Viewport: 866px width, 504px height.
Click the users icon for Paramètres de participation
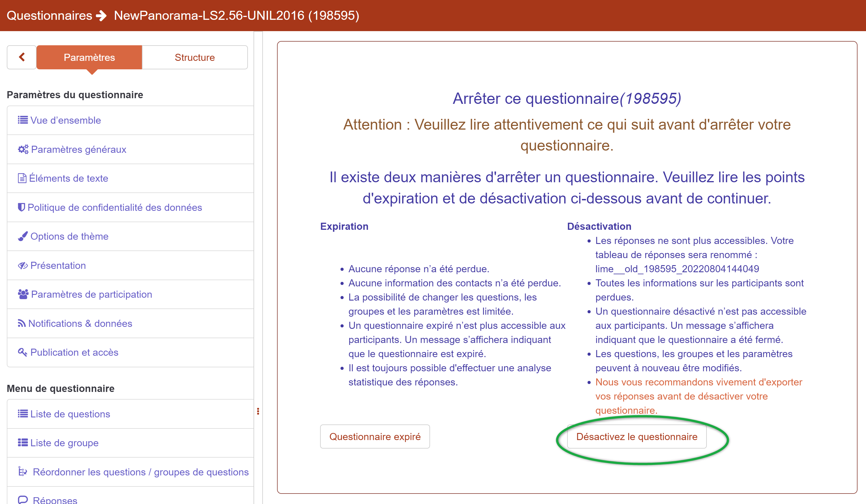(x=23, y=294)
